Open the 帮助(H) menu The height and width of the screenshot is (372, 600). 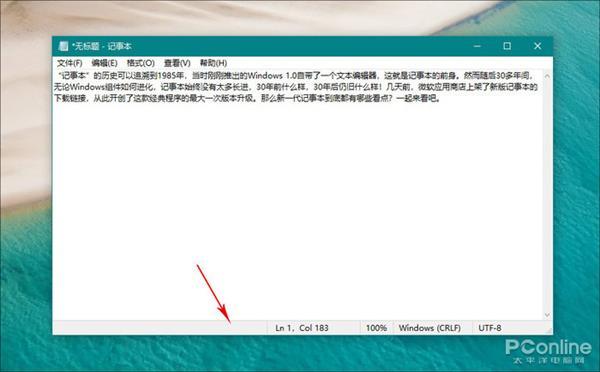213,63
